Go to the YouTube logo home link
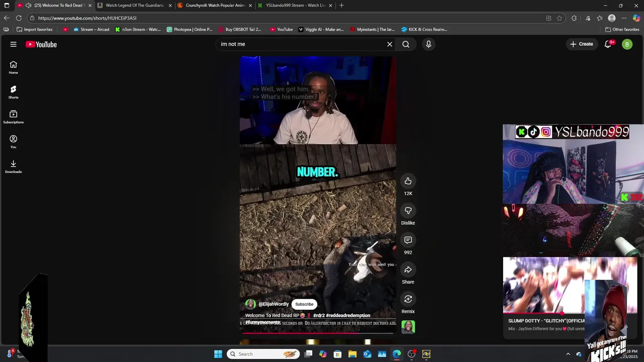The height and width of the screenshot is (362, 644). pos(41,44)
